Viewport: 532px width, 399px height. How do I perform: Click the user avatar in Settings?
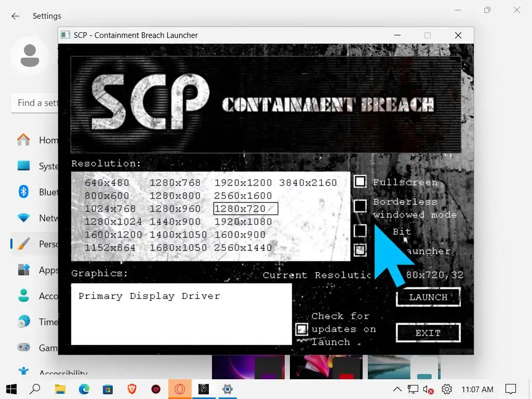point(30,55)
